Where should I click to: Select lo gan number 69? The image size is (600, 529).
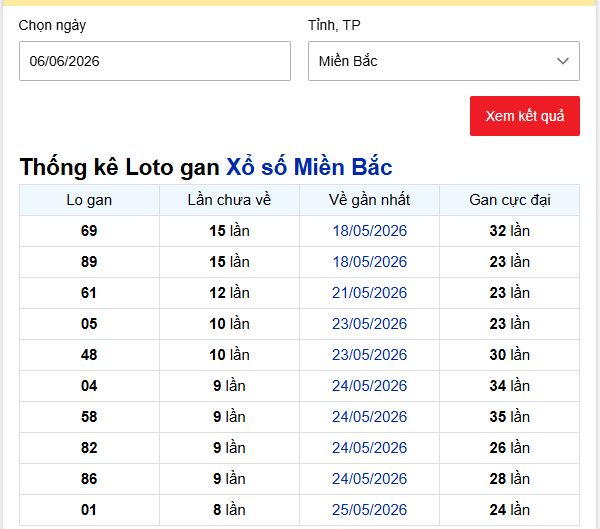tap(89, 231)
